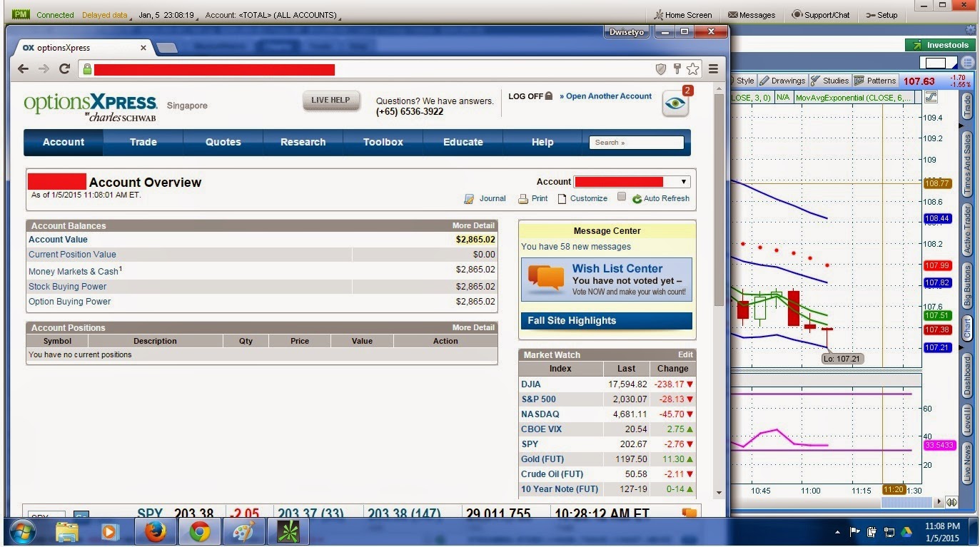Open Active Trader side tab
The width and height of the screenshot is (980, 547).
coord(969,230)
